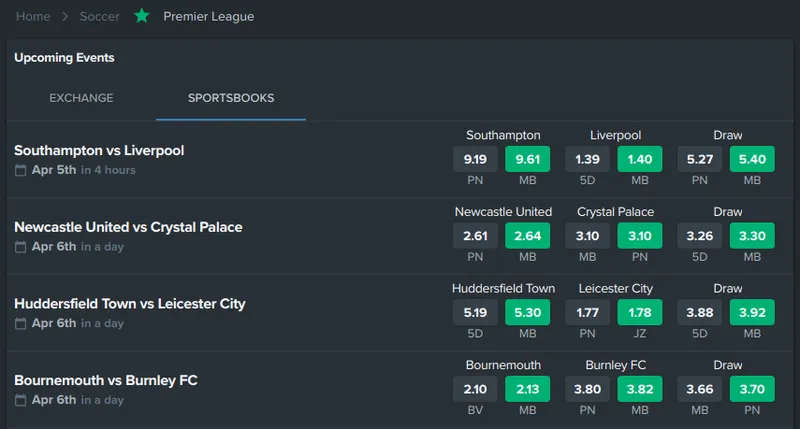Pick Leicester City 1.78 JZ odds
The image size is (800, 429).
click(x=640, y=312)
